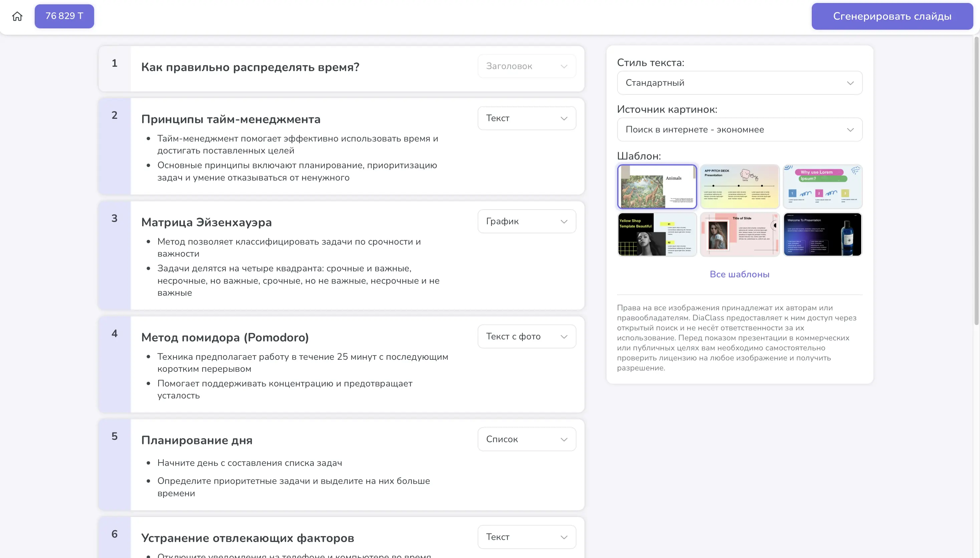980x558 pixels.
Task: Click the home icon
Action: pyautogui.click(x=17, y=16)
